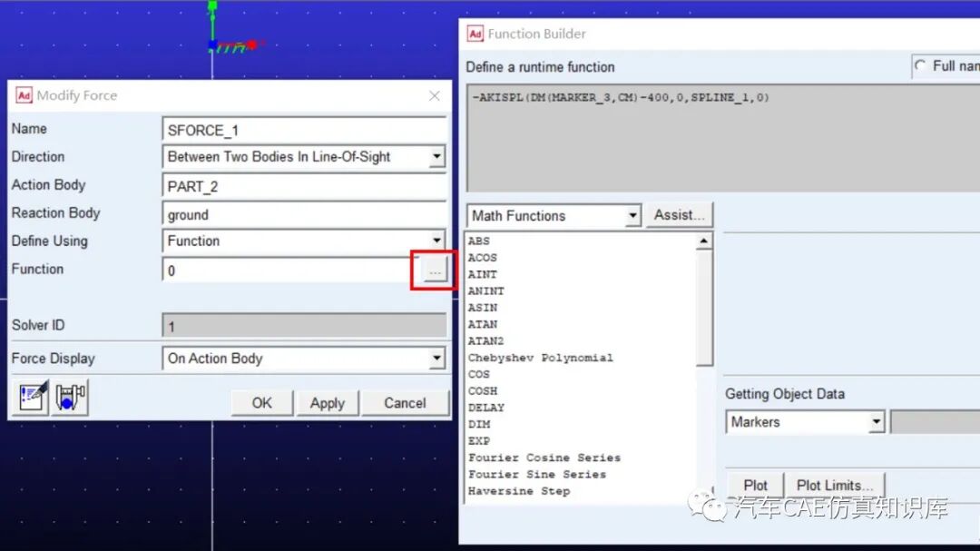Viewport: 980px width, 551px height.
Task: Select the Full names radio button
Action: pyautogui.click(x=920, y=65)
